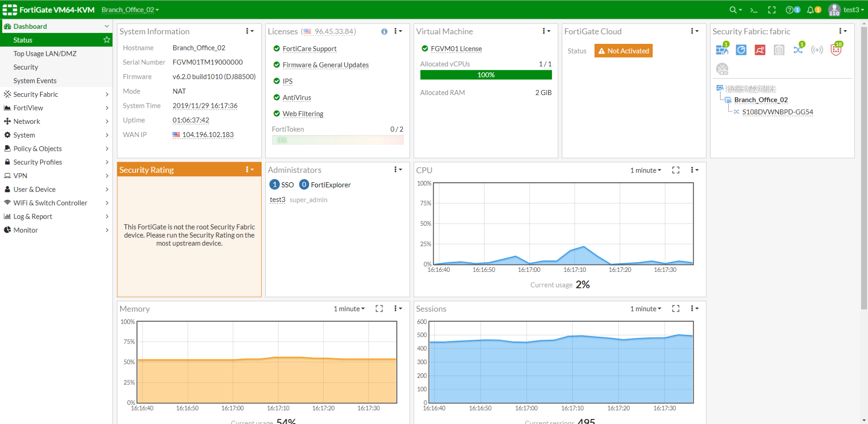
Task: Open the help question mark icon
Action: point(789,10)
